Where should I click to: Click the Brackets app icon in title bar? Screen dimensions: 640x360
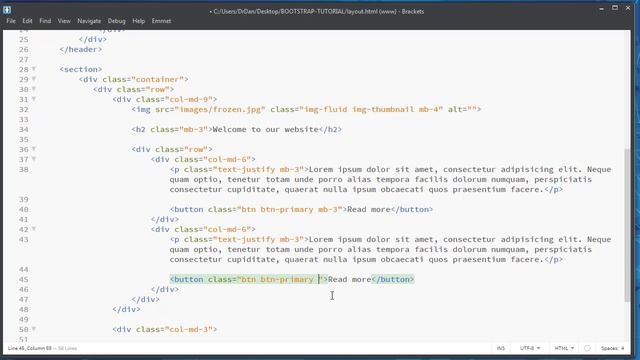(7, 9)
